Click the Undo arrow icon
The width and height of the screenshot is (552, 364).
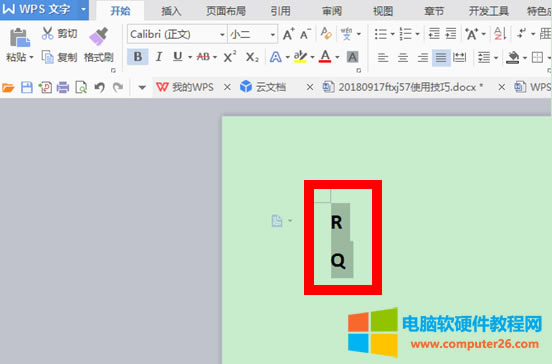(x=100, y=87)
